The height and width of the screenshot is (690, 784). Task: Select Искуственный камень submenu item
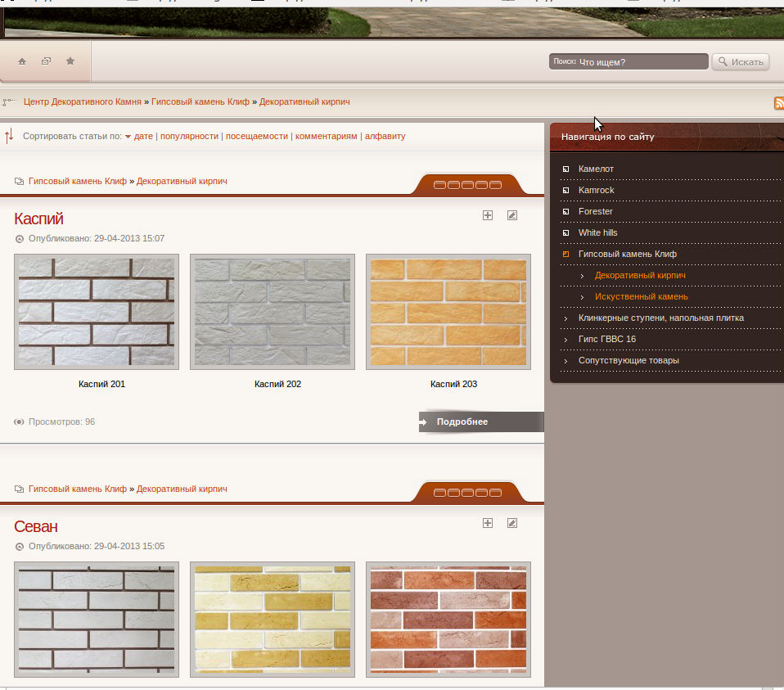pos(642,296)
